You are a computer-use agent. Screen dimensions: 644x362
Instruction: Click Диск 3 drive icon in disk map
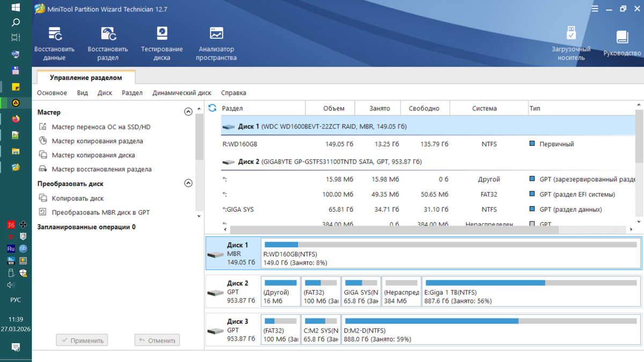coord(216,331)
